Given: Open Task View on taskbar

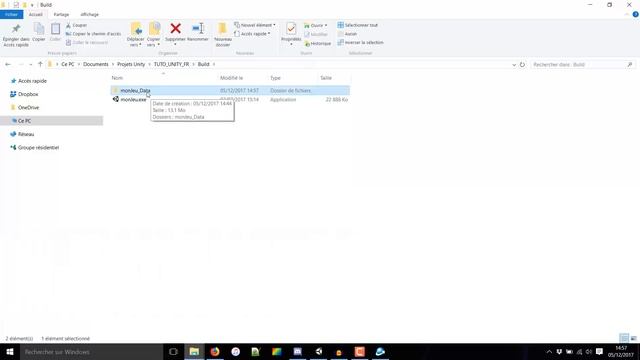Looking at the screenshot, I should coord(173,352).
